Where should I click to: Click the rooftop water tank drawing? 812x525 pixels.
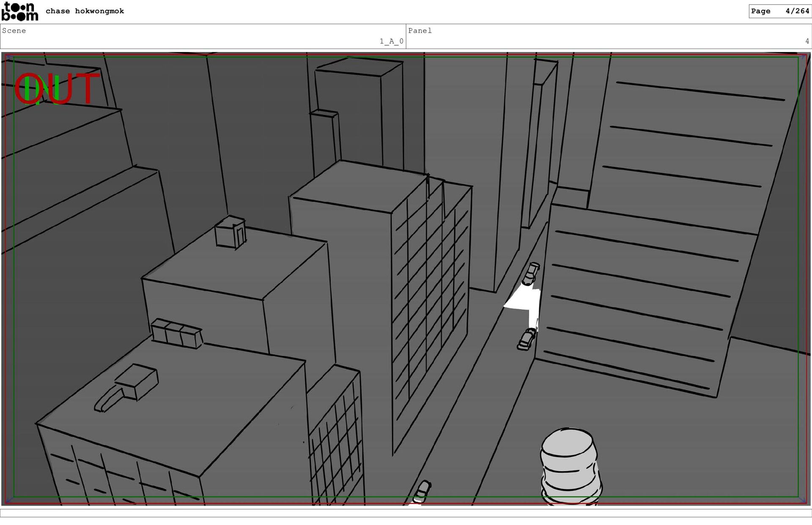point(570,465)
